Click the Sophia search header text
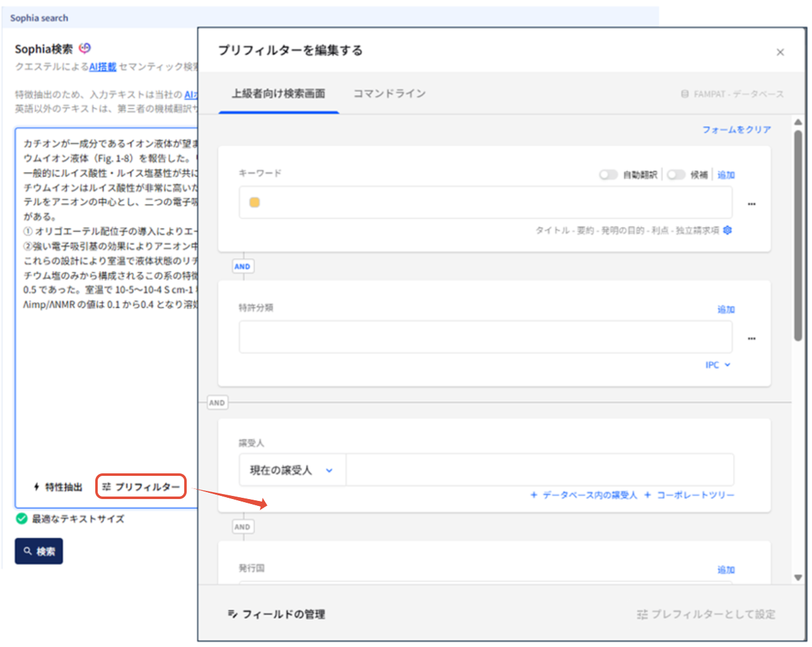This screenshot has width=812, height=647. coord(39,18)
